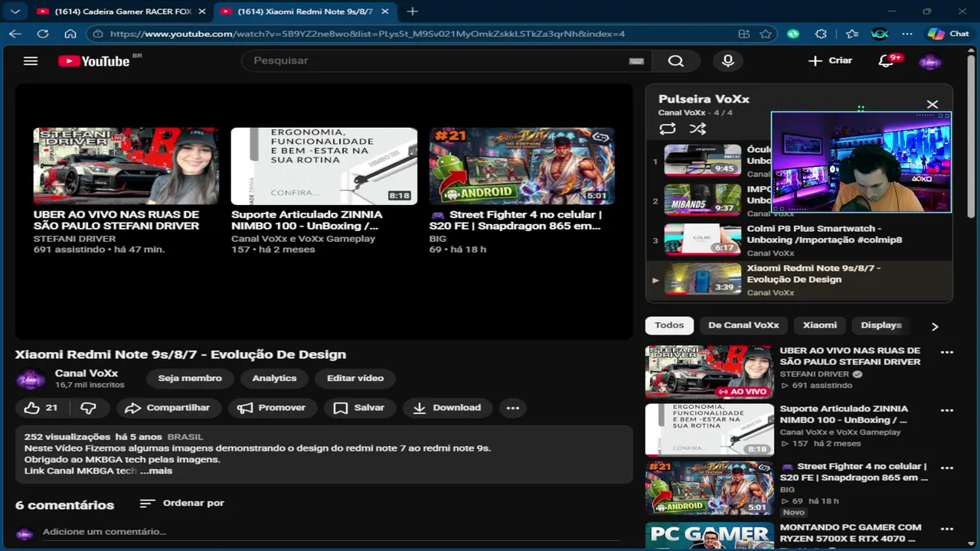The height and width of the screenshot is (551, 980).
Task: Go back in the browser
Action: (x=15, y=34)
